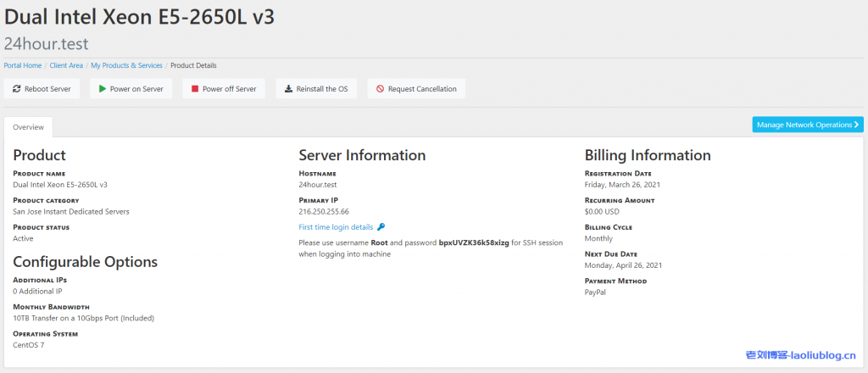The width and height of the screenshot is (868, 373).
Task: Expand First time login details link
Action: coord(336,227)
